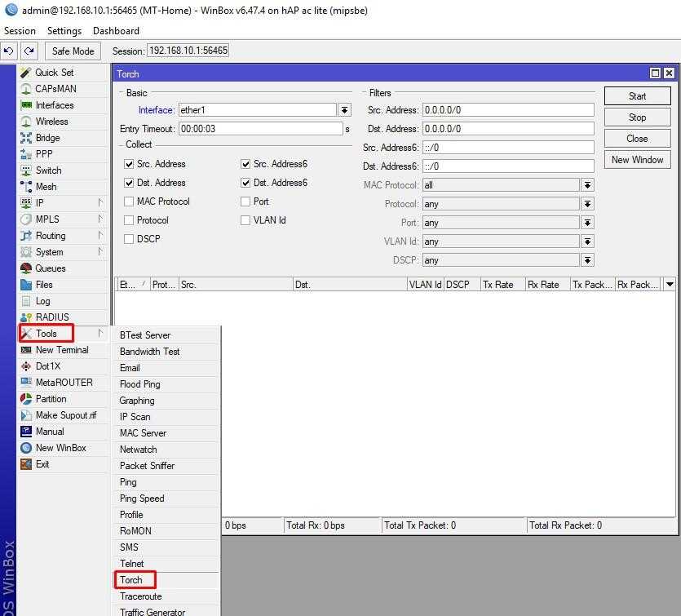Uncheck the Src. Address collect checkbox
Screen dimensions: 681x616
[129, 164]
